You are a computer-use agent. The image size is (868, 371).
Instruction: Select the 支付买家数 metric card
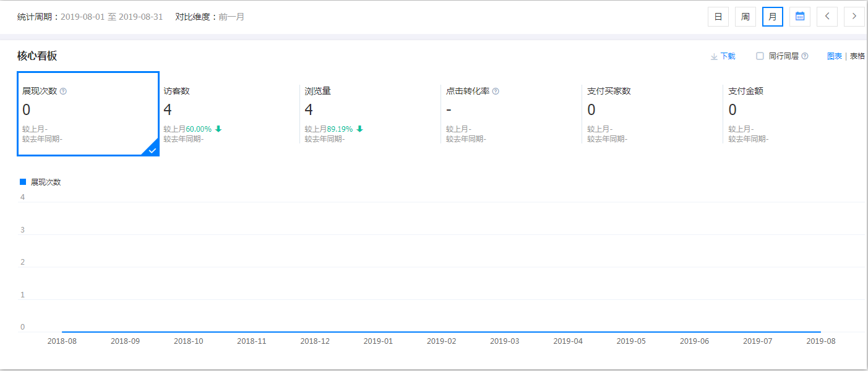click(x=652, y=114)
